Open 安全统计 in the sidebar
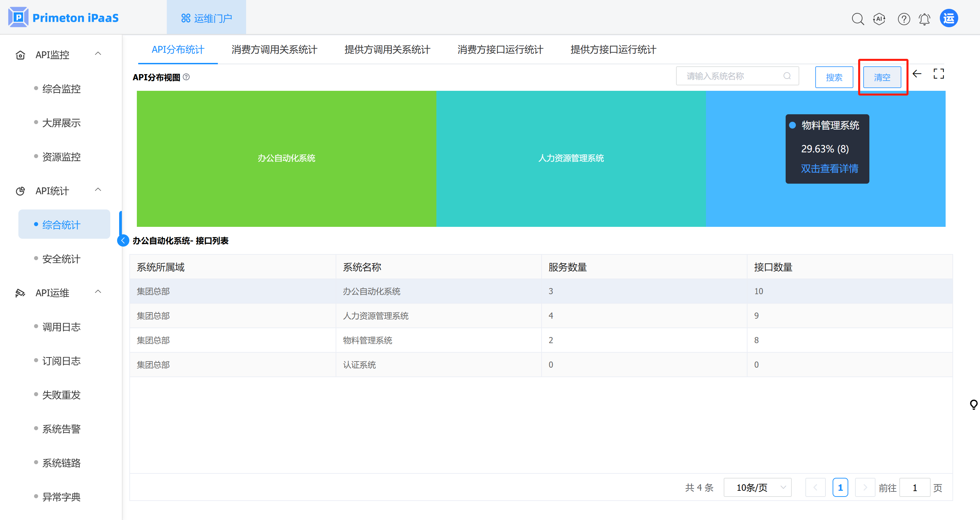Screen dimensions: 980x520 61,259
